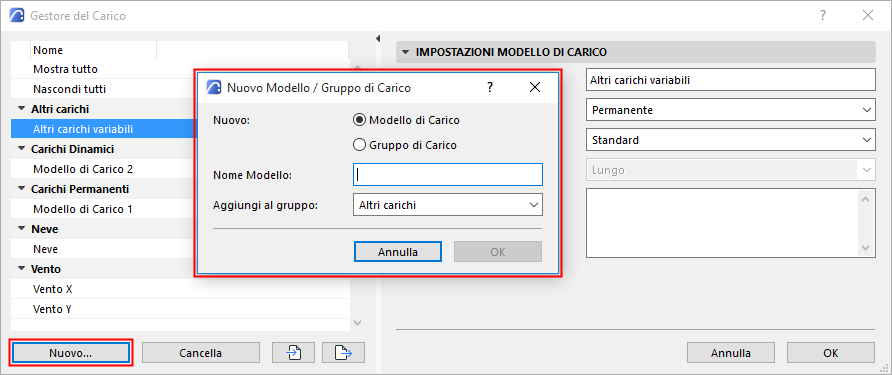
Task: Open the Permanente dropdown
Action: [x=730, y=110]
